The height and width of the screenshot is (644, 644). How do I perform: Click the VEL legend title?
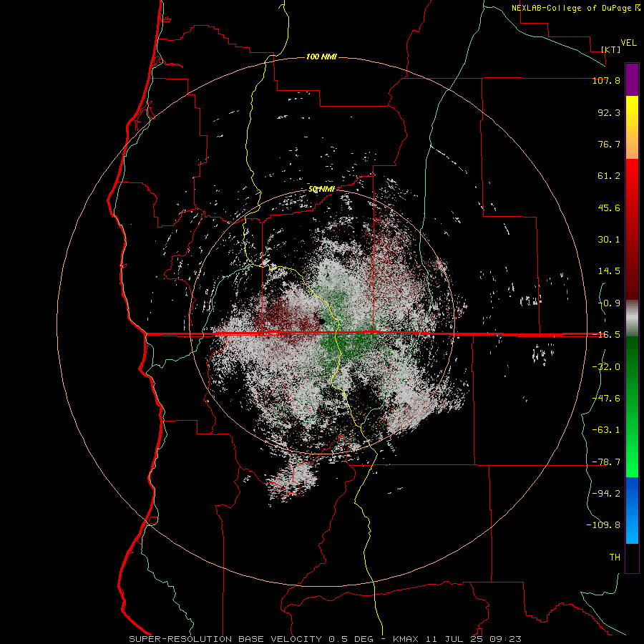(628, 43)
